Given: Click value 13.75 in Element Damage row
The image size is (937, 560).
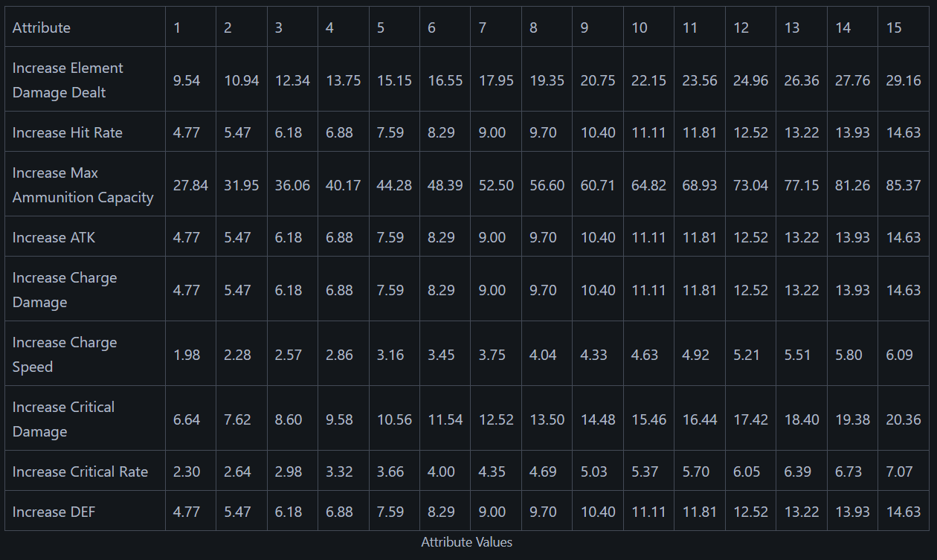Looking at the screenshot, I should coord(344,80).
